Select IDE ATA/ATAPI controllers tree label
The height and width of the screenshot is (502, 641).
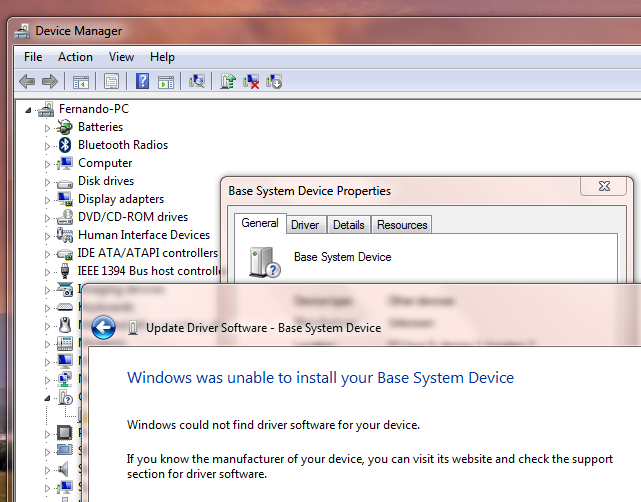(148, 253)
